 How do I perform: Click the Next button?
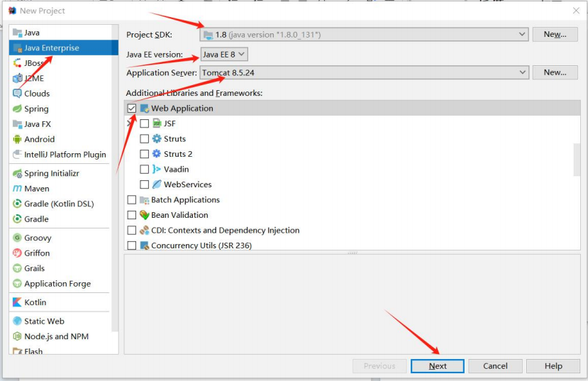coord(437,366)
